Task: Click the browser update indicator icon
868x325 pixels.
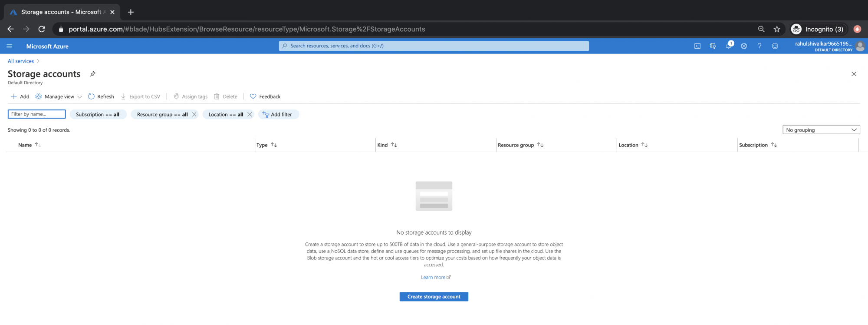Action: 857,29
